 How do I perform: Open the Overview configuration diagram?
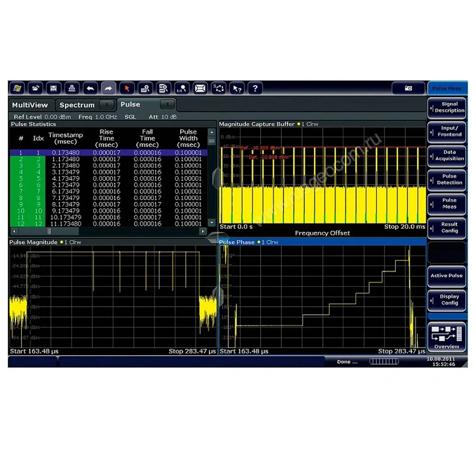coord(447,336)
